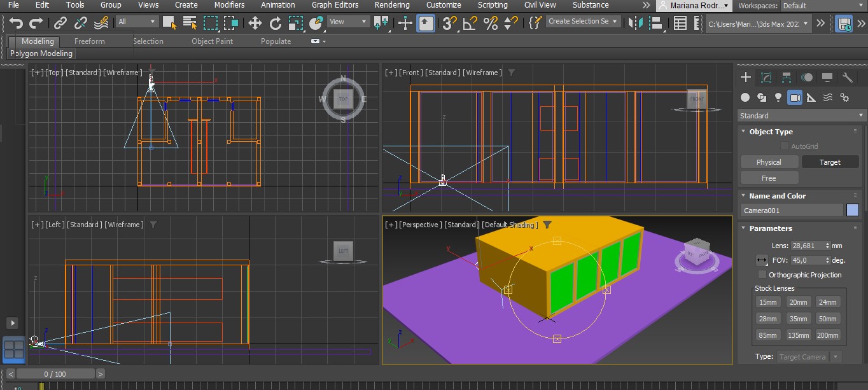The image size is (868, 390).
Task: Select the Geometry create category
Action: tap(745, 97)
